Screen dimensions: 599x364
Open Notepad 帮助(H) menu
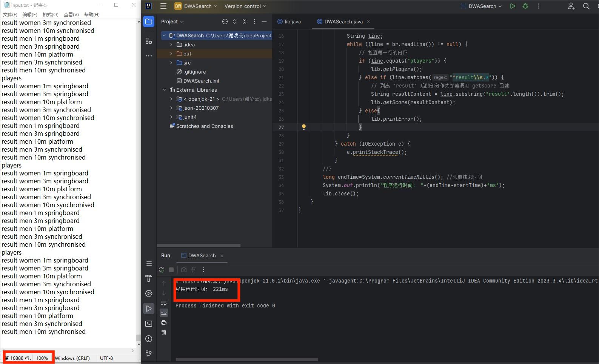tap(92, 14)
